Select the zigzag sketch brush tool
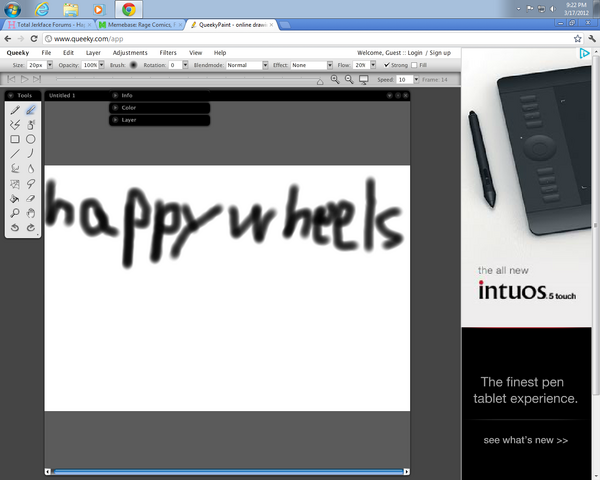Viewport: 600px width, 480px height. [15, 124]
